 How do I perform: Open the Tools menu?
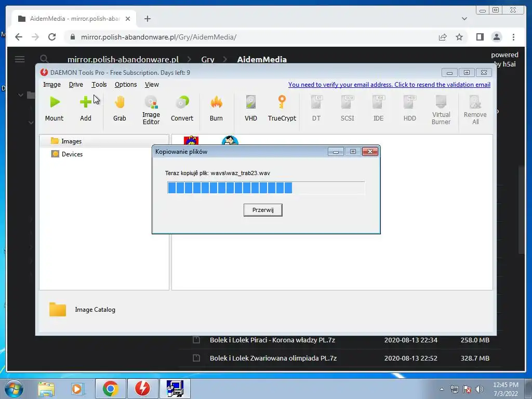pyautogui.click(x=99, y=85)
